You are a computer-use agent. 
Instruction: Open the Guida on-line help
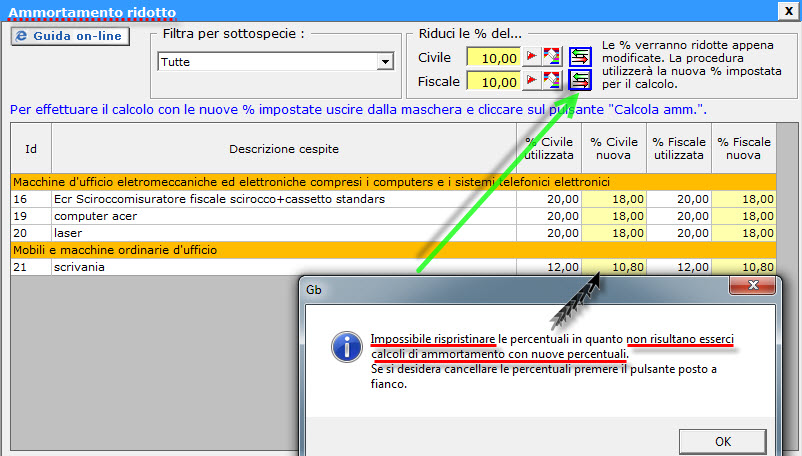(x=67, y=36)
